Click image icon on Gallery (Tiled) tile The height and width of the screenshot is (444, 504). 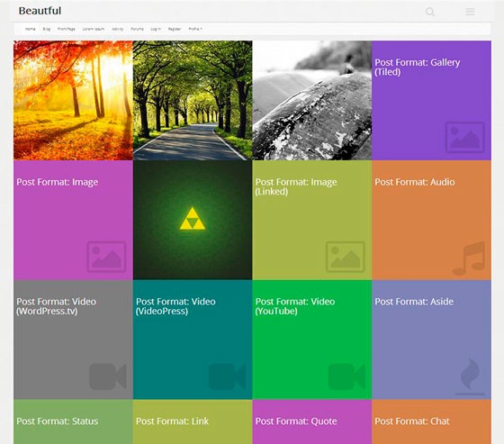(x=464, y=137)
